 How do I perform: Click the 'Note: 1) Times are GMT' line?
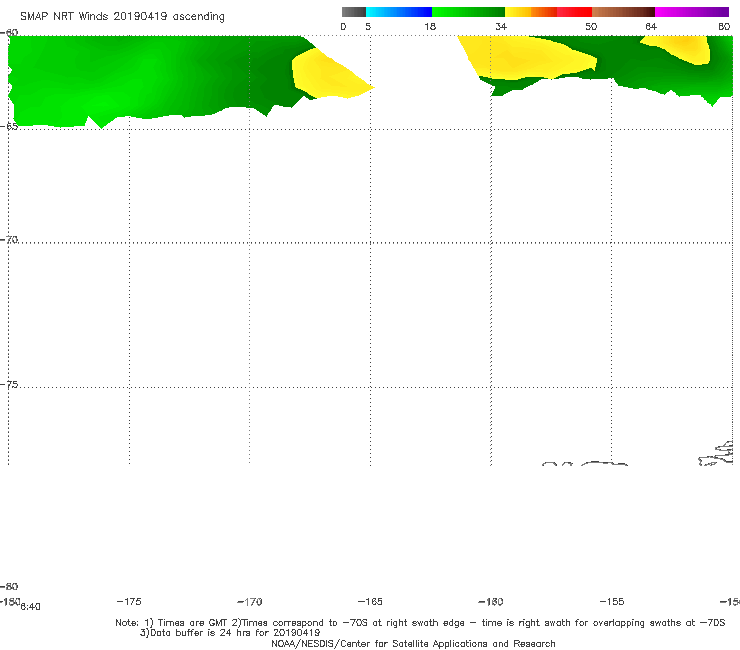click(420, 623)
